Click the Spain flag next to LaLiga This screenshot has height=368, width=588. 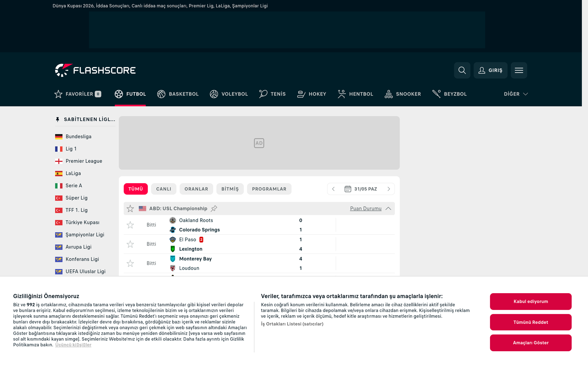(x=59, y=173)
